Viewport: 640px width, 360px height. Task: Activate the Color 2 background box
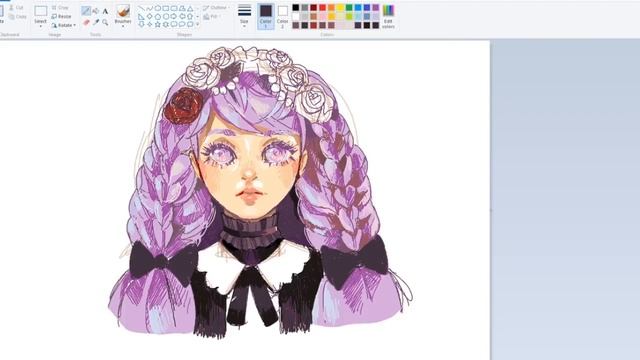(282, 16)
